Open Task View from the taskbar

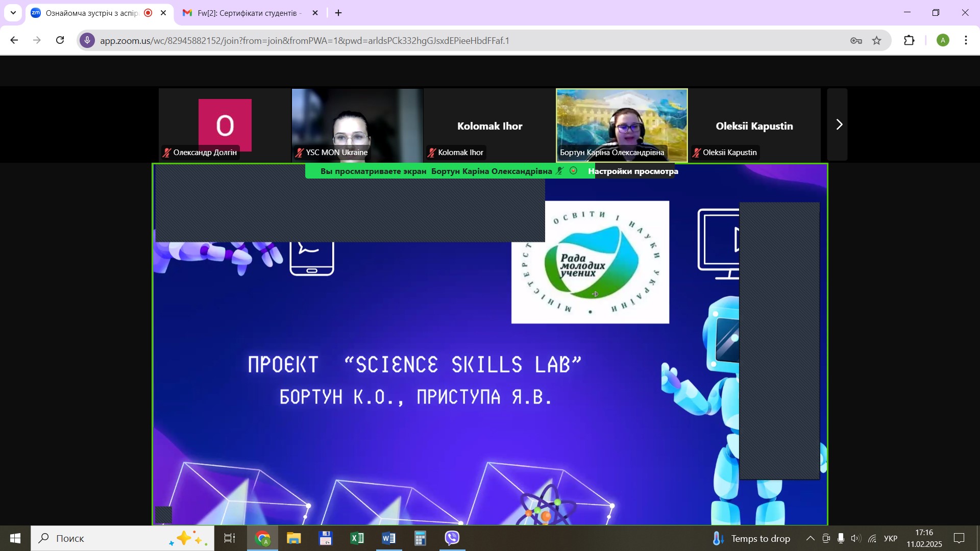tap(230, 538)
